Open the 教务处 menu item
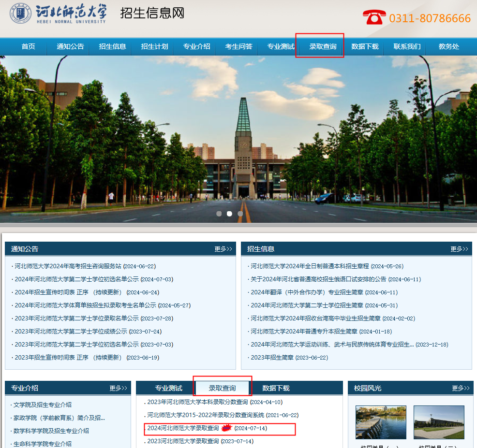This screenshot has height=448, width=477. pos(448,46)
